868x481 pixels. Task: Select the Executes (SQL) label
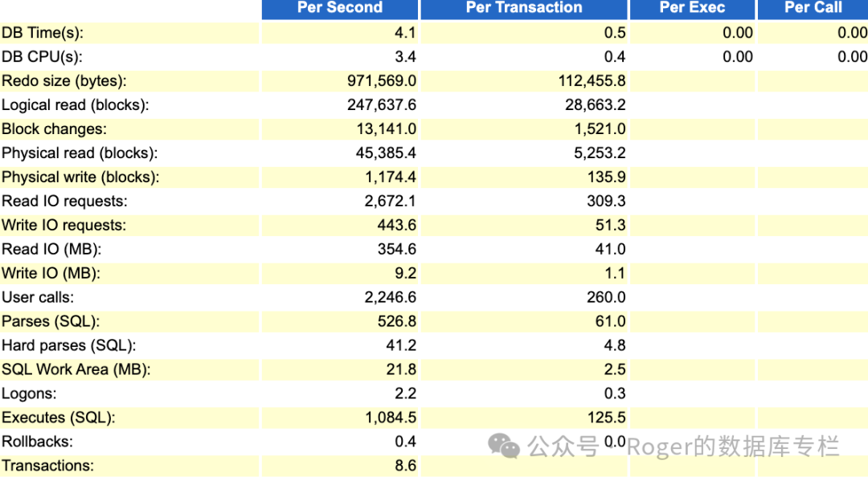tap(58, 418)
